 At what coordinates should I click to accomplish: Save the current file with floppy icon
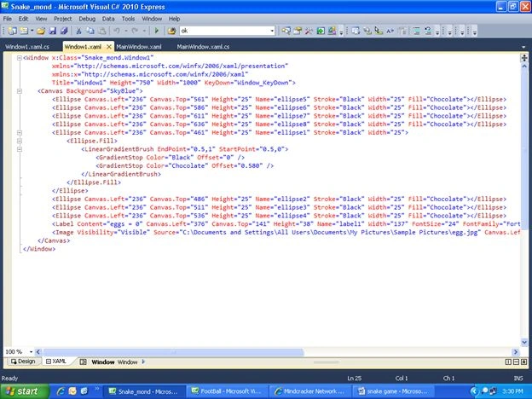(52, 31)
